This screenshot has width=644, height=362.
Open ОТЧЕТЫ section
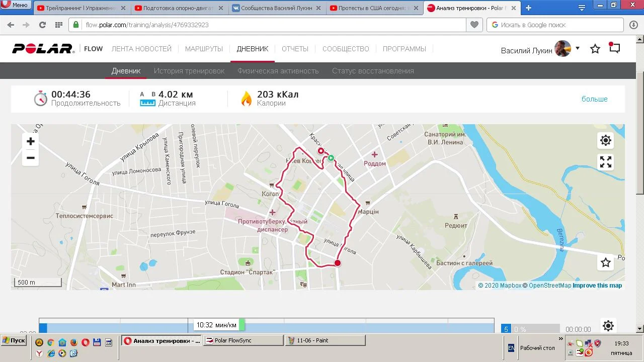(x=295, y=49)
